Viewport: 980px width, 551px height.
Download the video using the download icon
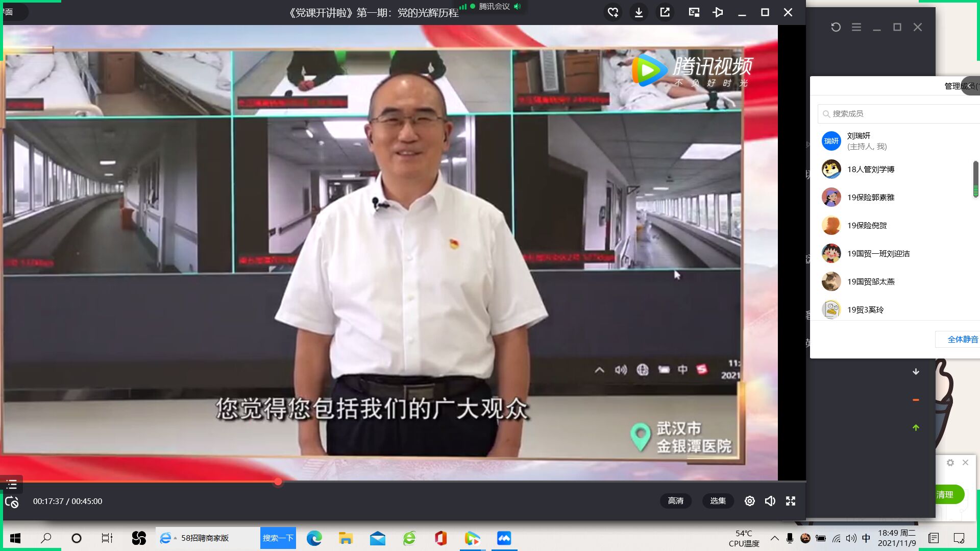click(x=639, y=12)
